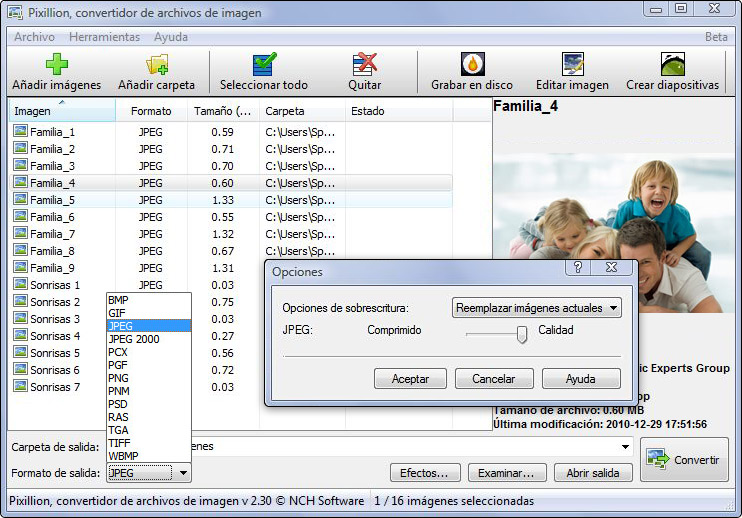Screen dimensions: 742x518
Task: Click the image icon beside Sonrisas 4
Action: pos(20,335)
